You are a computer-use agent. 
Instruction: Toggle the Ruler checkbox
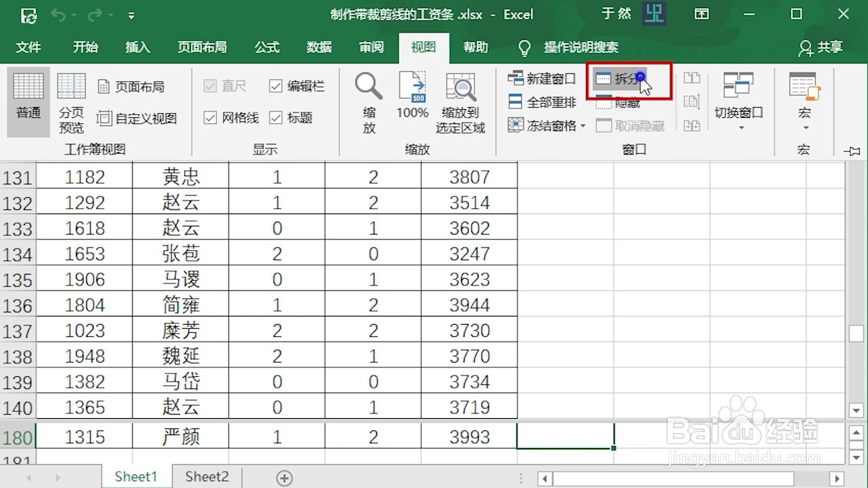224,86
